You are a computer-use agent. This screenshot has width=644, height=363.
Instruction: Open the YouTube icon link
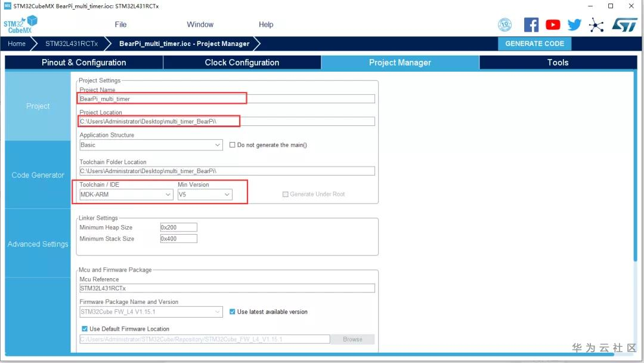pyautogui.click(x=553, y=25)
